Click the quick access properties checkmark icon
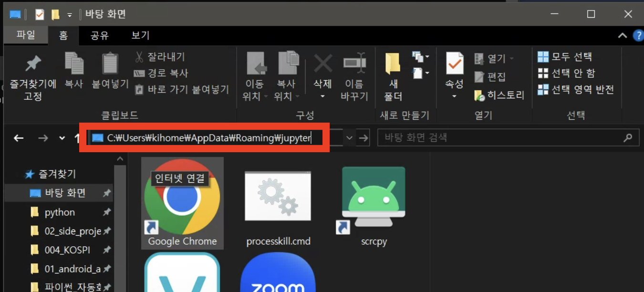Image resolution: width=644 pixels, height=292 pixels. point(40,14)
